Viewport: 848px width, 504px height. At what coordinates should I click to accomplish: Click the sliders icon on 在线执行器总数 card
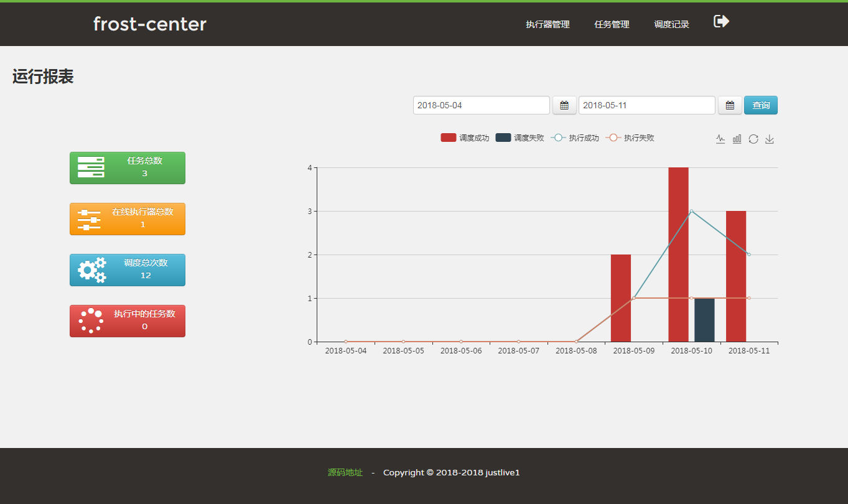pos(89,220)
